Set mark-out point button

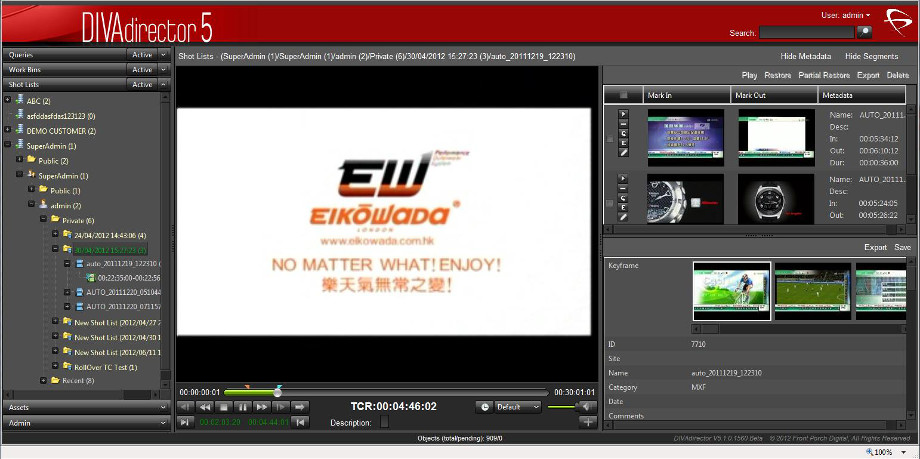(300, 421)
